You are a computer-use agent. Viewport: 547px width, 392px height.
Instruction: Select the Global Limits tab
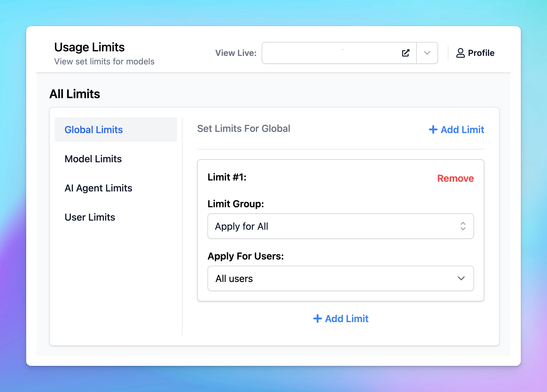coord(116,129)
